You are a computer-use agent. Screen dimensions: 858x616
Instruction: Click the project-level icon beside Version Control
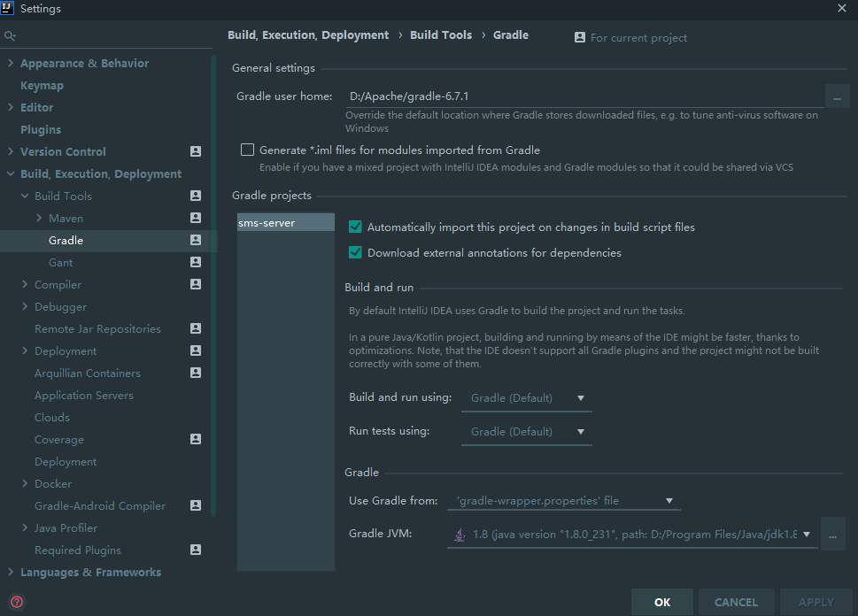[x=196, y=151]
